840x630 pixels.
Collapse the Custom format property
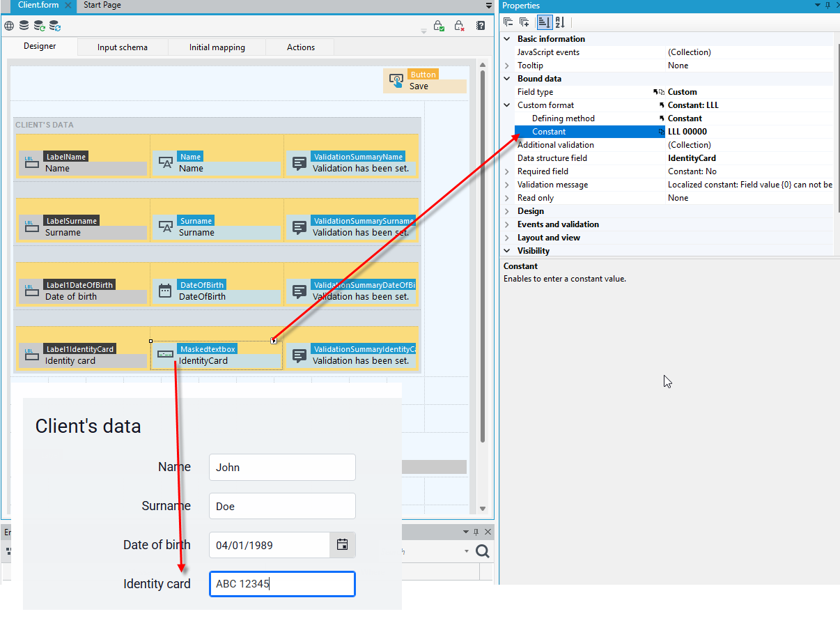click(507, 105)
